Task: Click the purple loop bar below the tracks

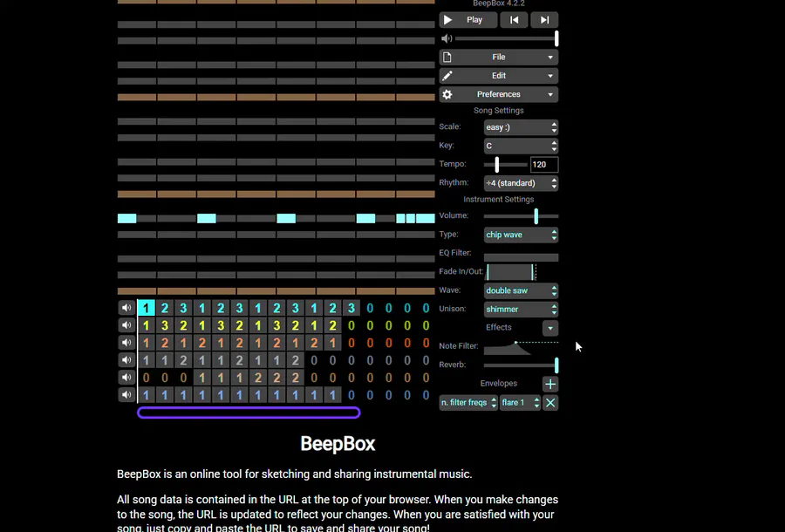Action: 249,413
